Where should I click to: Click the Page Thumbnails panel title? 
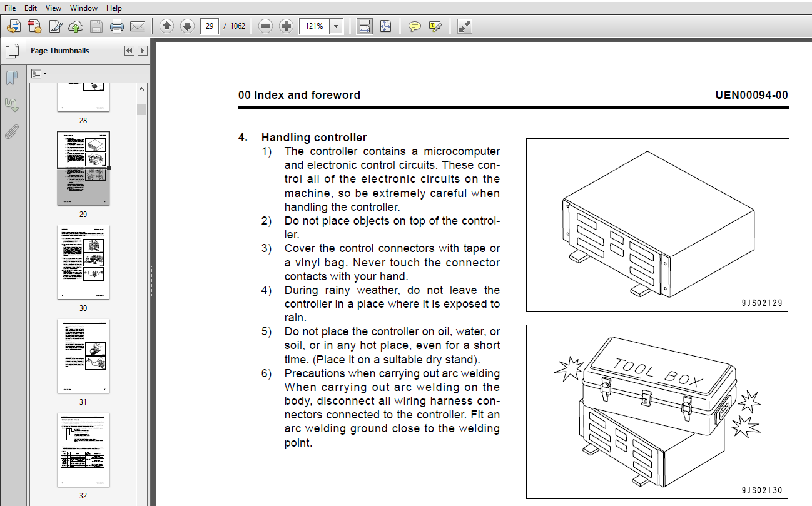tap(60, 51)
